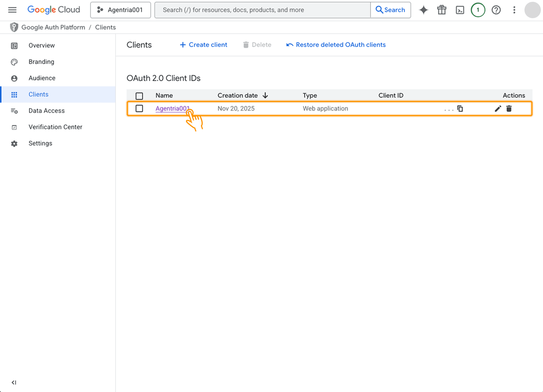Edit the Agentria001 client pencil icon

point(498,109)
